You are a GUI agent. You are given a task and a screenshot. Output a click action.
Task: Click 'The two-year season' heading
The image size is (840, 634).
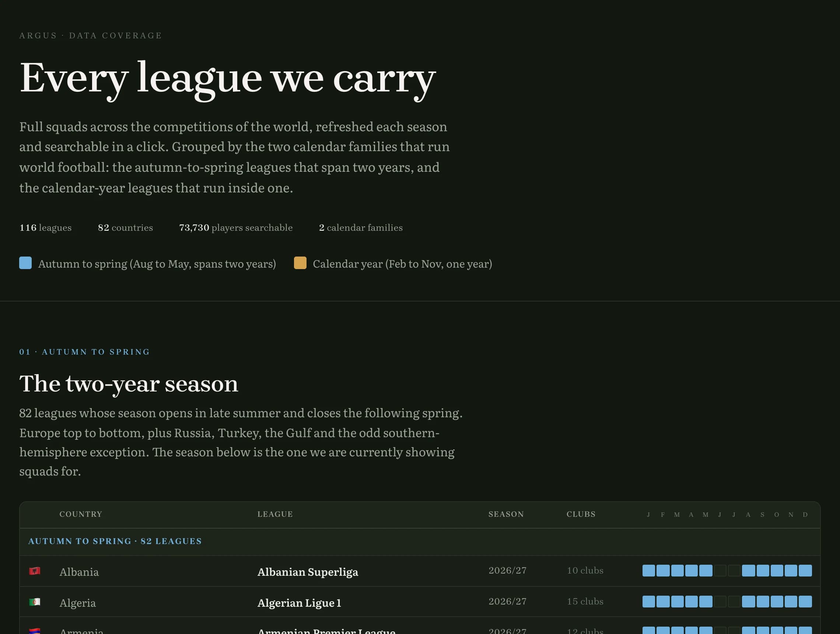tap(129, 384)
